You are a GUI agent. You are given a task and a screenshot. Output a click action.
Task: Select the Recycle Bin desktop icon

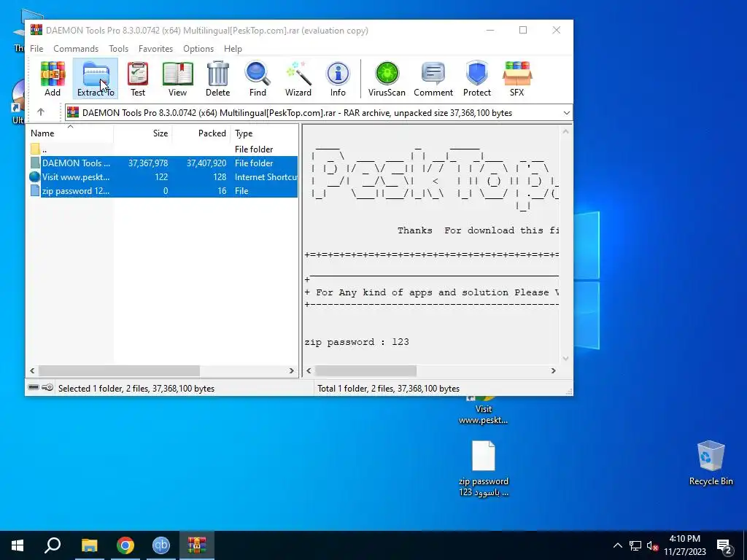pyautogui.click(x=711, y=462)
